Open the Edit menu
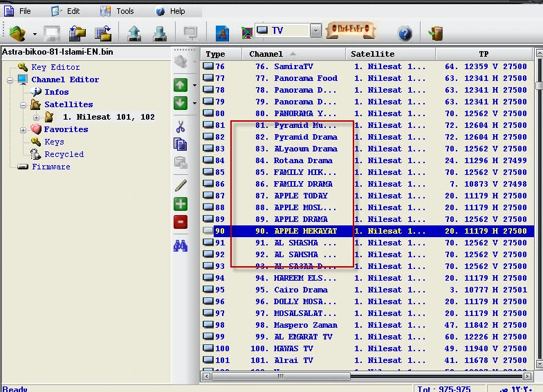This screenshot has height=392, width=543. [x=66, y=11]
